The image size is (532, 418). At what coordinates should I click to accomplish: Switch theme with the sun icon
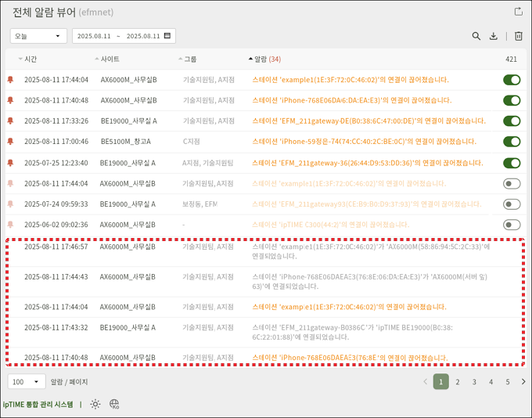click(95, 404)
